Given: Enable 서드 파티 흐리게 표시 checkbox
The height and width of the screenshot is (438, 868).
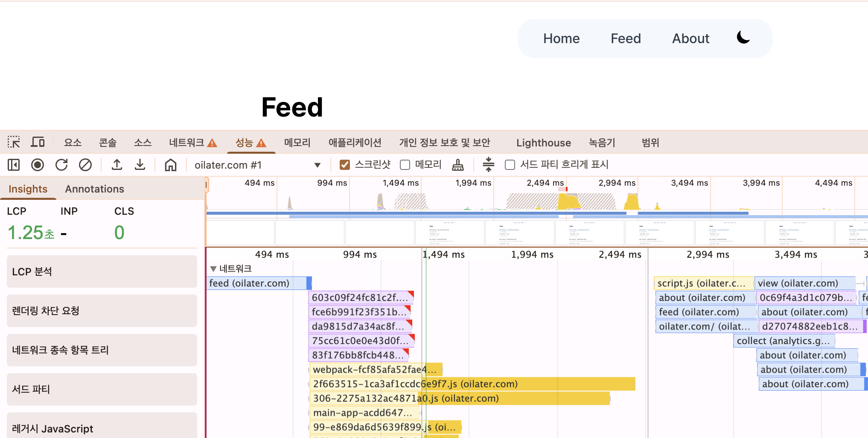Looking at the screenshot, I should pyautogui.click(x=510, y=165).
